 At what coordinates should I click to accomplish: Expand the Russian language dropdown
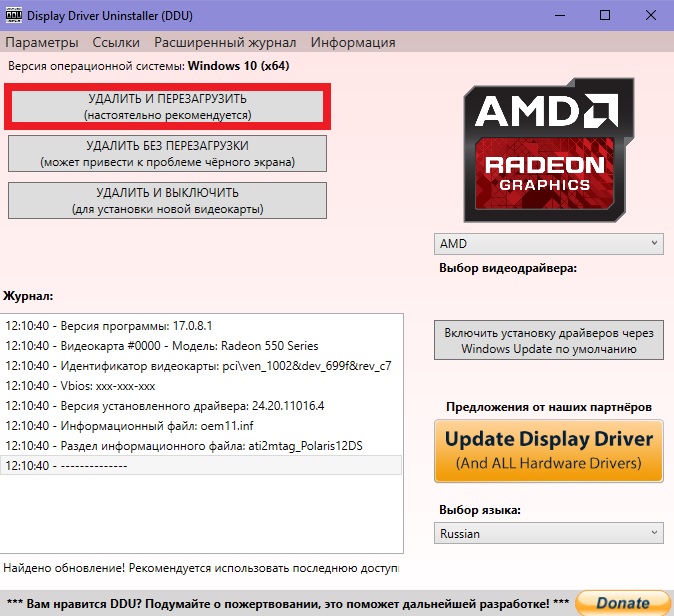coord(548,533)
